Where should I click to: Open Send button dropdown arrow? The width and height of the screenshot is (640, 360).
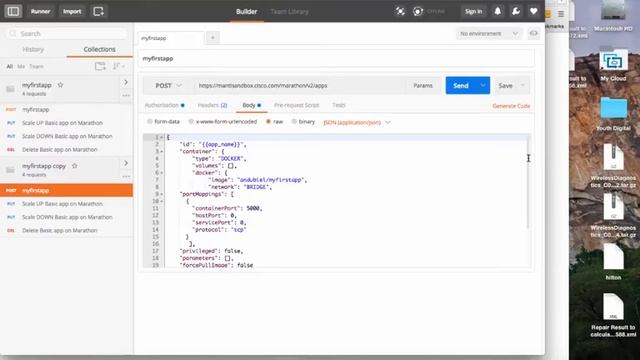point(483,86)
